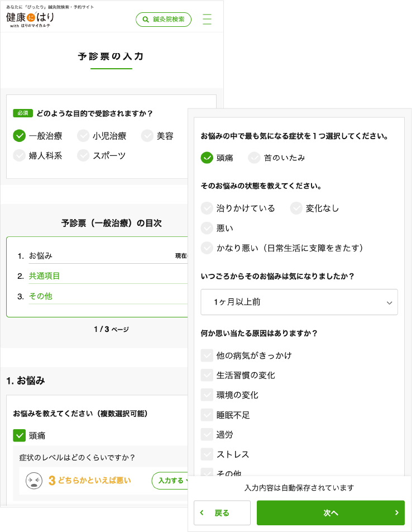Select the スポーツ purpose option

click(x=84, y=156)
